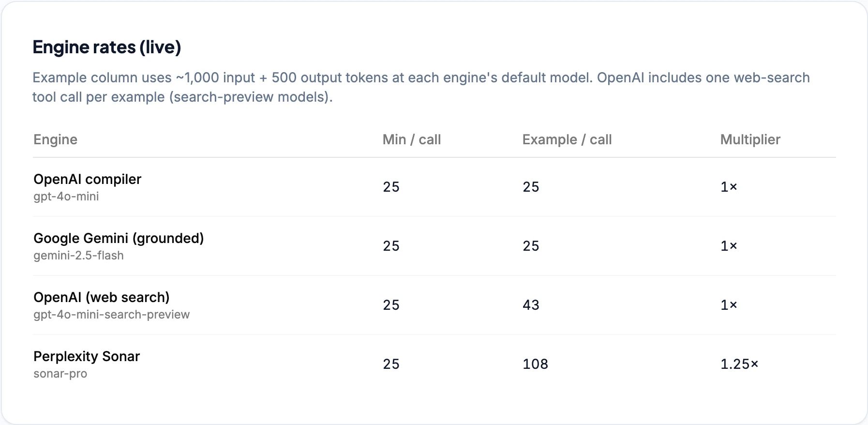Click the Perplexity Sonar engine name
The image size is (868, 425).
click(87, 357)
